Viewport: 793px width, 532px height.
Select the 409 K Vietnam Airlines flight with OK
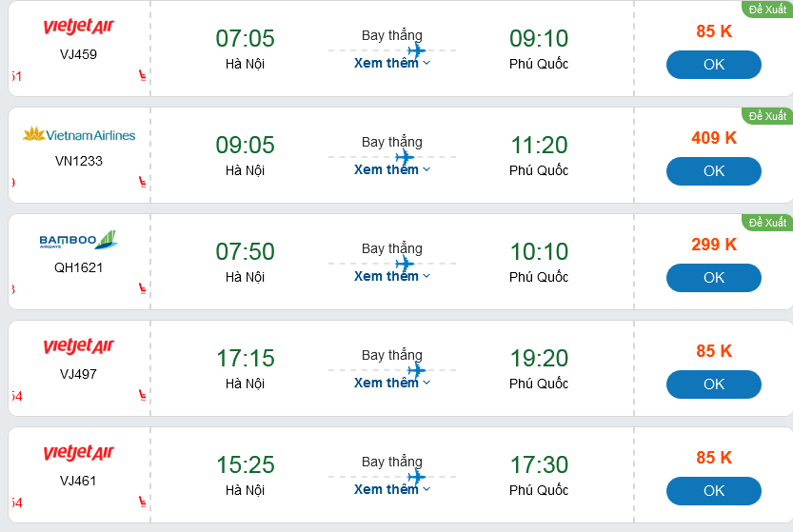[x=713, y=171]
